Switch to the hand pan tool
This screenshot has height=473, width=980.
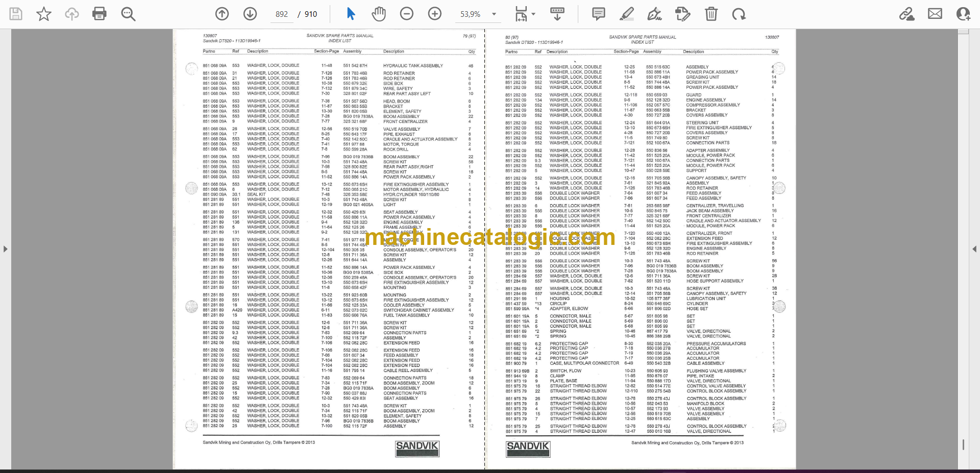(379, 14)
